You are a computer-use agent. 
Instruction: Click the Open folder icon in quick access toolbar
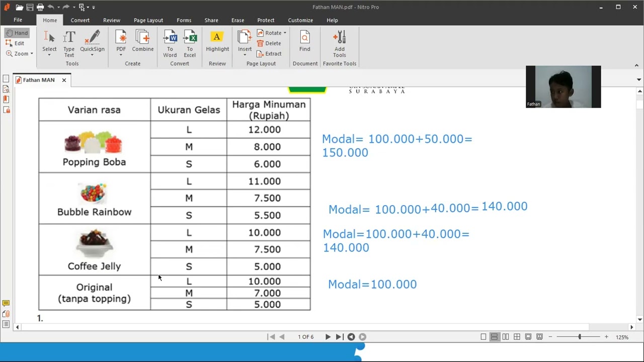(19, 7)
